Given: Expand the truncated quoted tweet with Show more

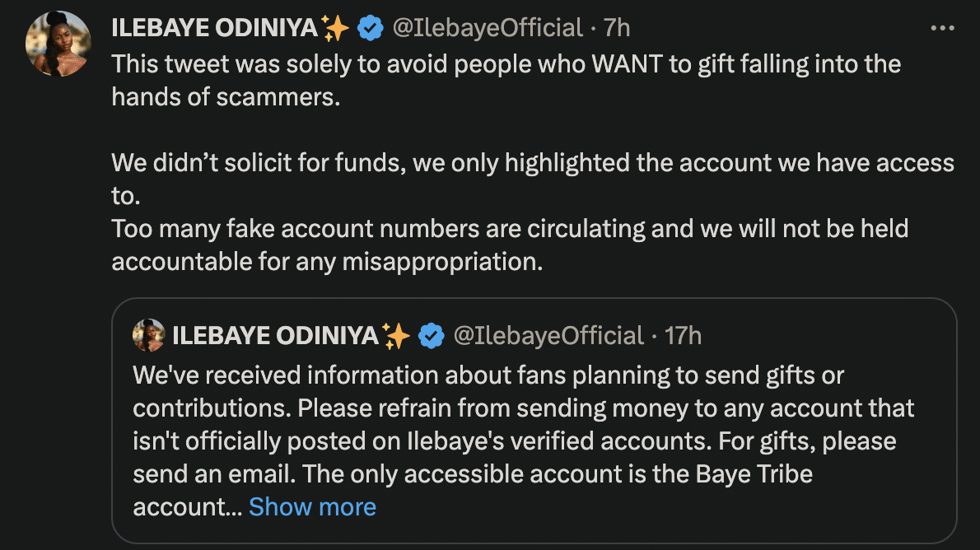Looking at the screenshot, I should [x=312, y=507].
